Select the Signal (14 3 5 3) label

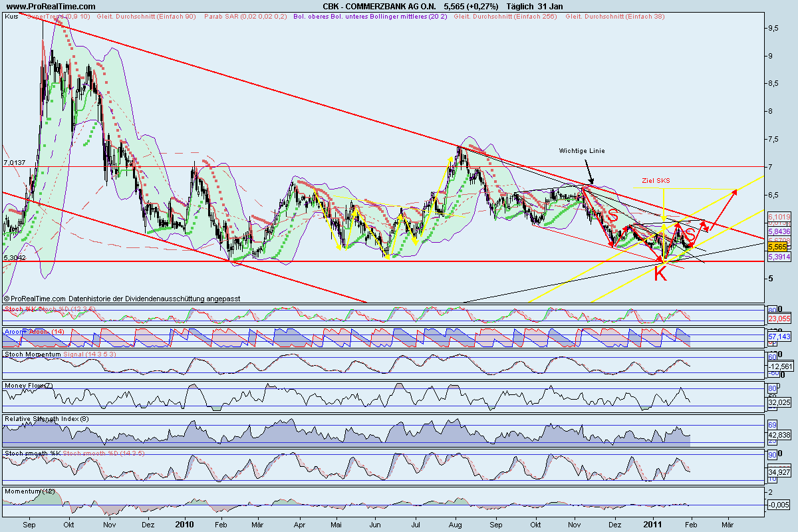(90, 354)
